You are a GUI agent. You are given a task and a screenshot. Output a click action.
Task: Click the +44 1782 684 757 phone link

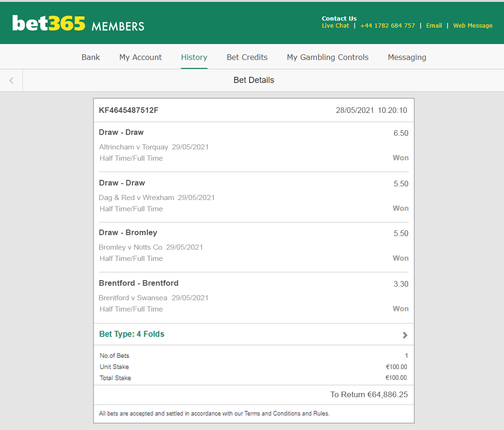pos(387,26)
